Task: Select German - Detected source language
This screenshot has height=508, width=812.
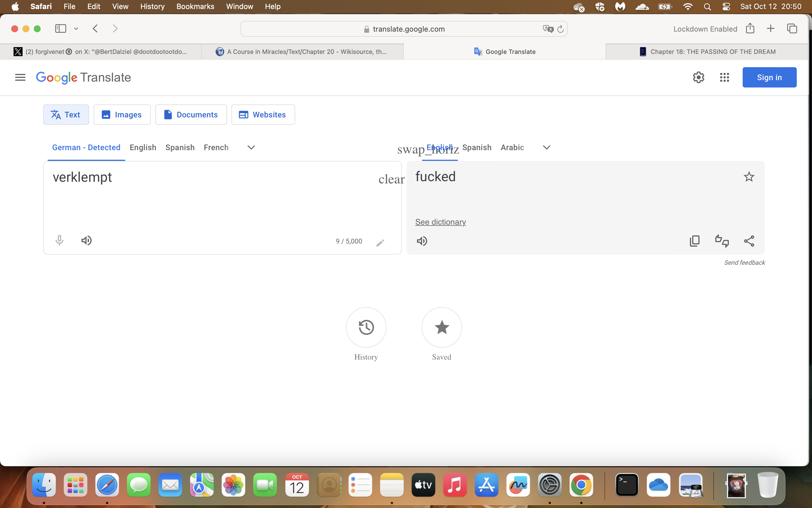Action: tap(86, 148)
